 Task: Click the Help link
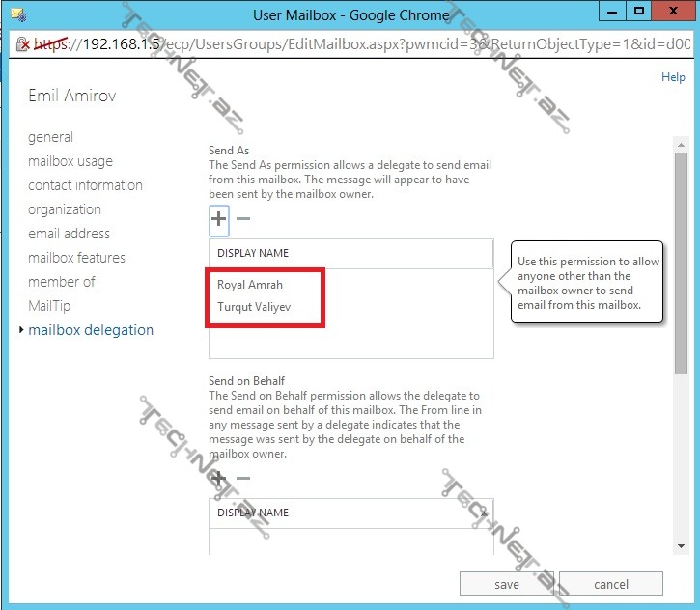click(673, 77)
